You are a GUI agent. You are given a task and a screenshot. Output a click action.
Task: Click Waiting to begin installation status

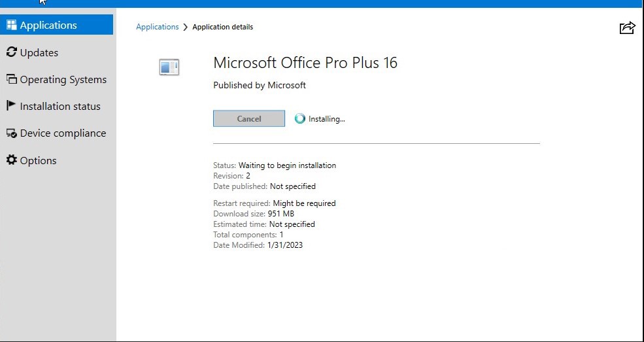click(x=287, y=165)
